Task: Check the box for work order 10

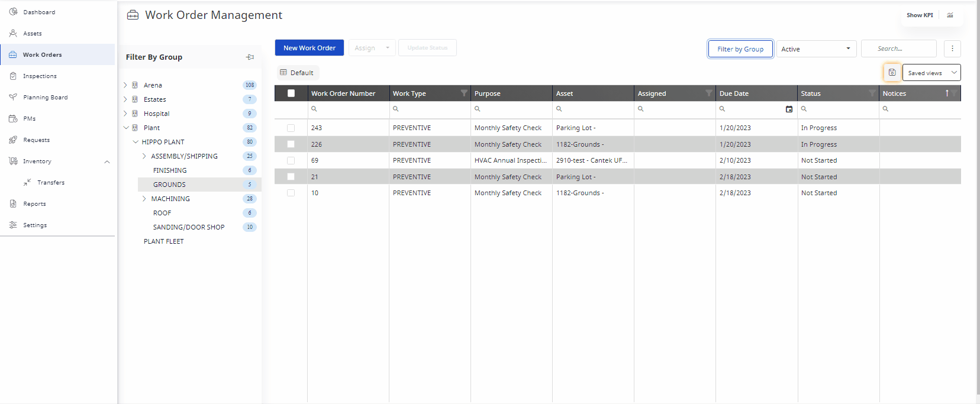Action: coord(291,193)
